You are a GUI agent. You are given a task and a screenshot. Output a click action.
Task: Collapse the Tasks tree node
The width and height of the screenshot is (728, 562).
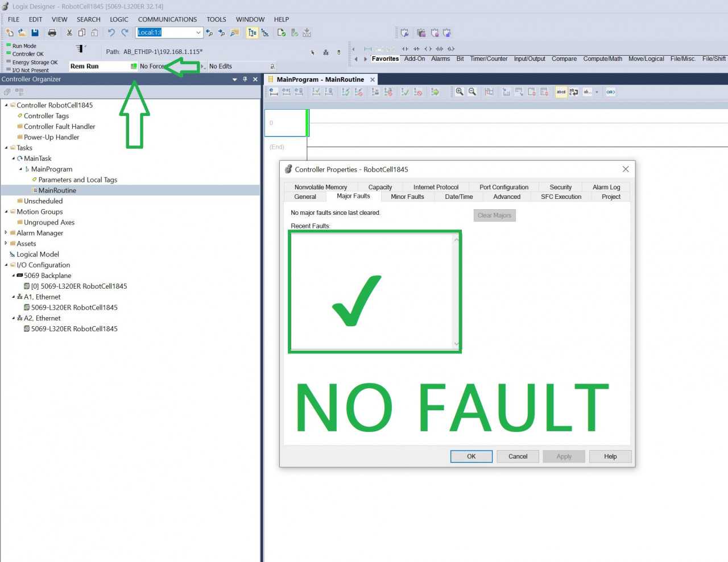click(6, 148)
